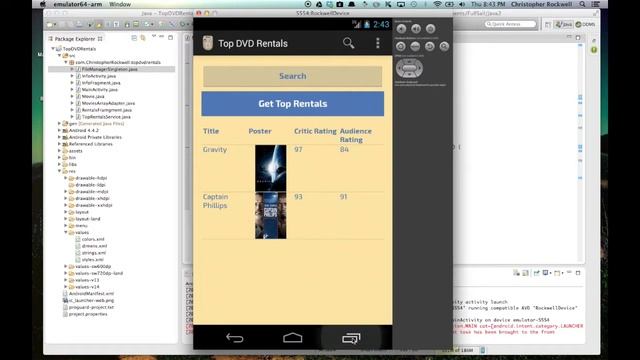The height and width of the screenshot is (360, 640).
Task: Collapse the src folder node
Action: tap(59, 56)
